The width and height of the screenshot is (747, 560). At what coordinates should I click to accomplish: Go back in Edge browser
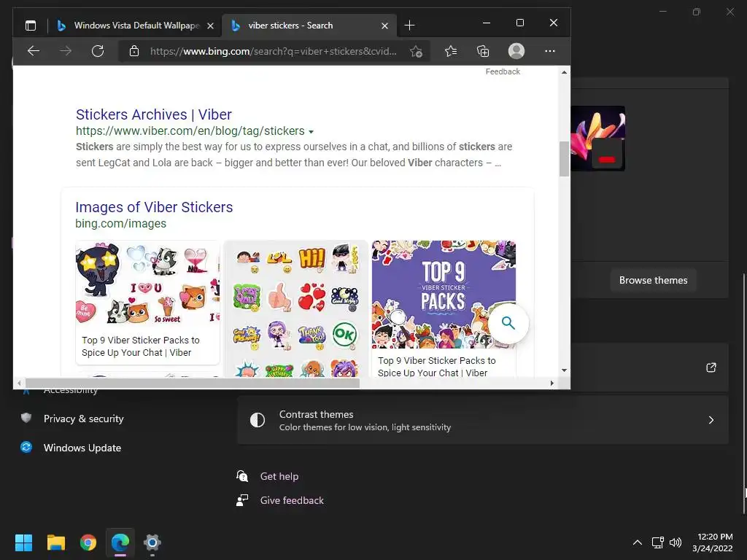[x=34, y=51]
